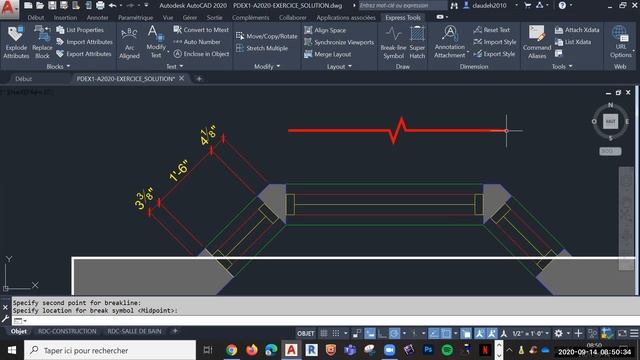This screenshot has height=360, width=640.
Task: Click the Plot (print) icon in quick access toolbar
Action: click(100, 5)
